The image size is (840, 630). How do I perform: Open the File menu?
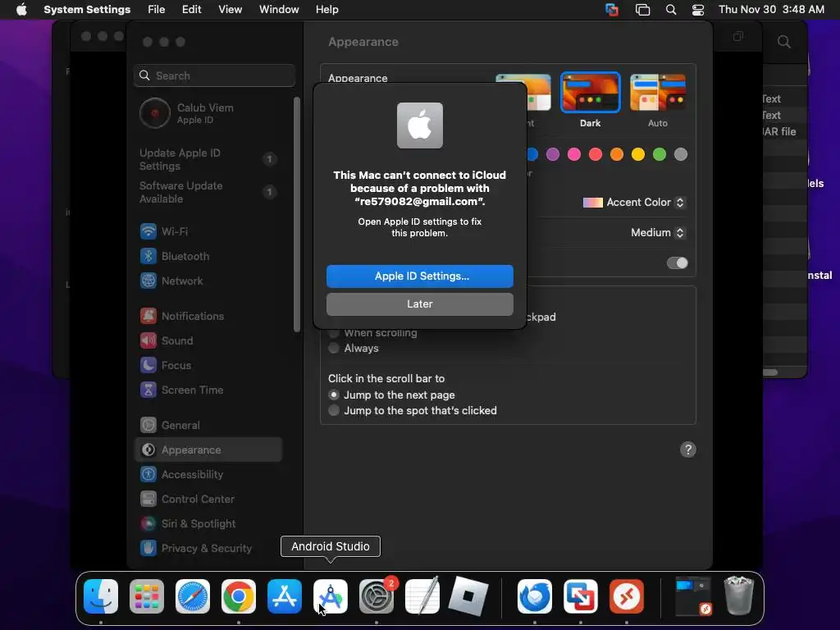tap(157, 10)
